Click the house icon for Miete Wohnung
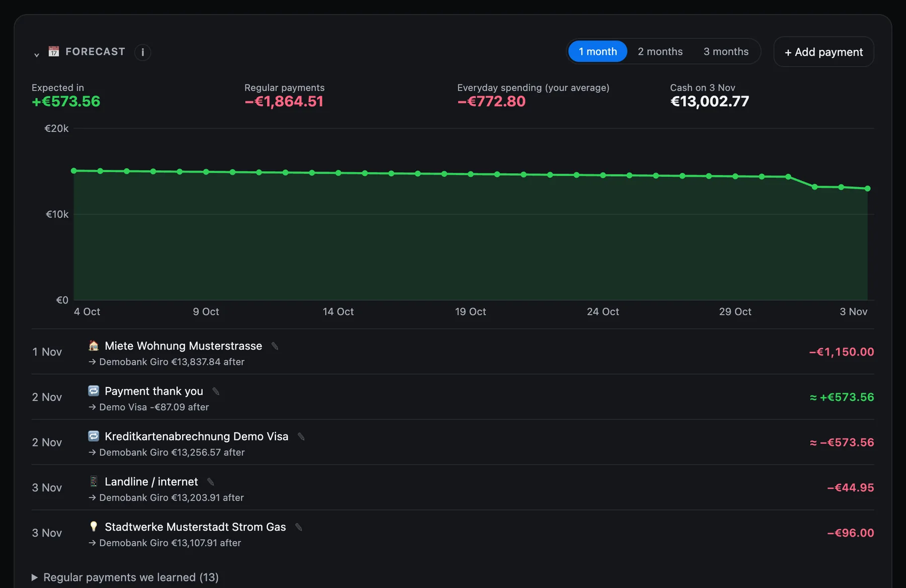Screen dimensions: 906x588 click(94, 346)
